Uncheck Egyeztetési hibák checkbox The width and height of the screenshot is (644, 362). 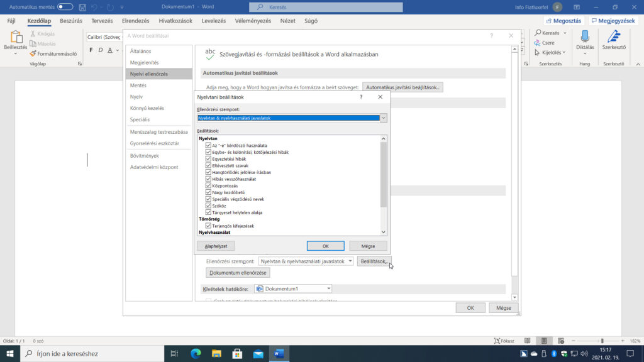[x=208, y=159]
